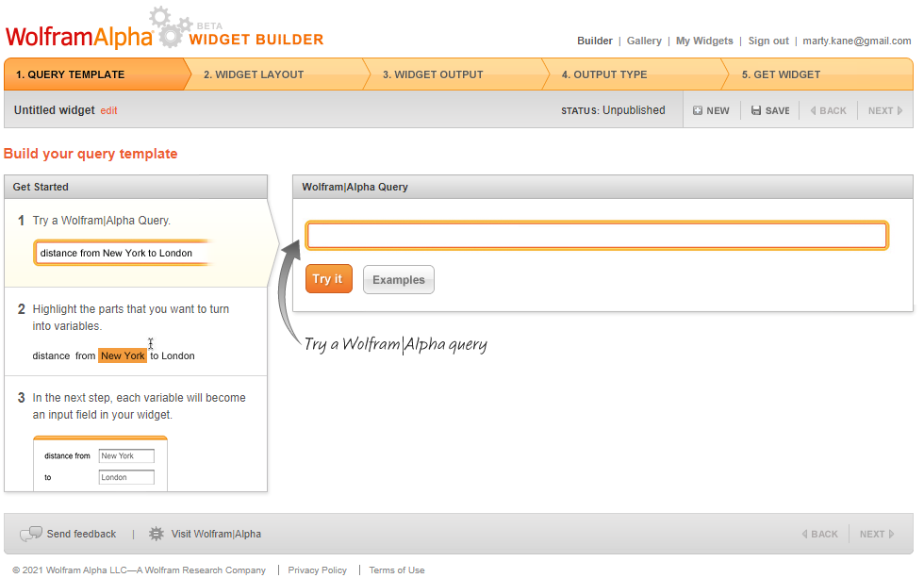Click the Wolfram|Alpha star icon in footer
The height and width of the screenshot is (578, 924).
(157, 534)
